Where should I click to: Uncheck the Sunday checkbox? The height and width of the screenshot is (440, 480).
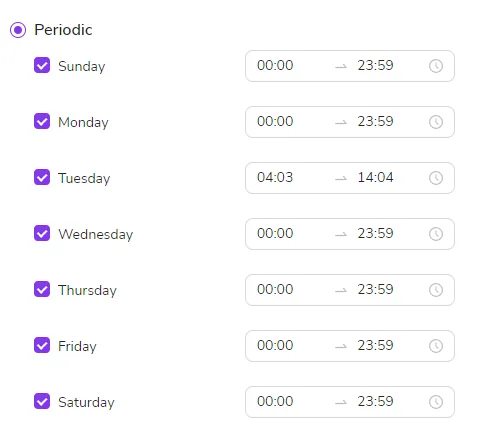42,65
